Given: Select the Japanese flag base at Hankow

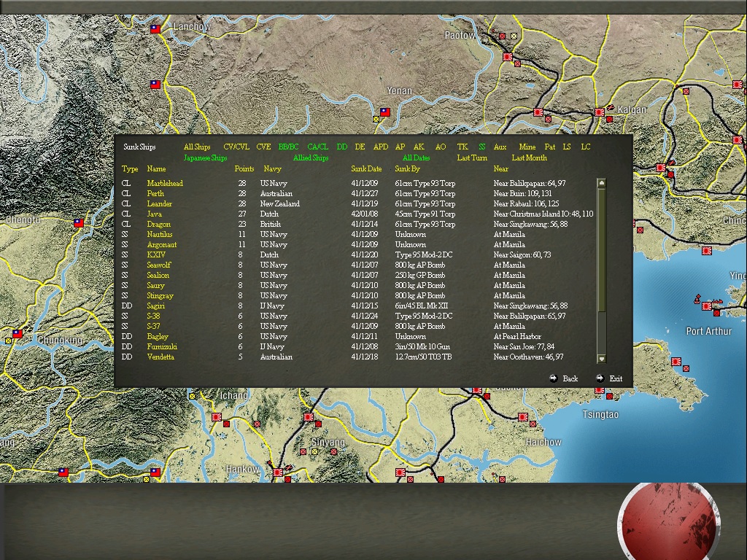Looking at the screenshot, I should tap(278, 472).
